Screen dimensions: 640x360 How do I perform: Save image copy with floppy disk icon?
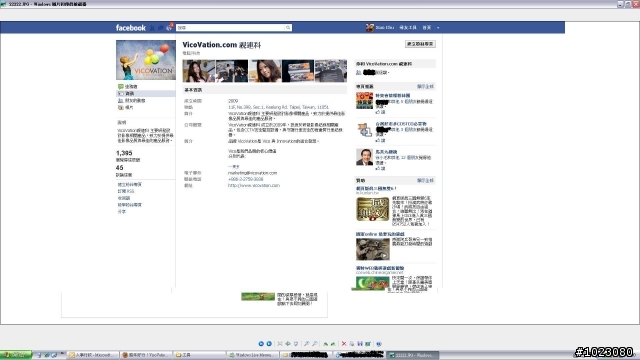pyautogui.click(x=360, y=344)
